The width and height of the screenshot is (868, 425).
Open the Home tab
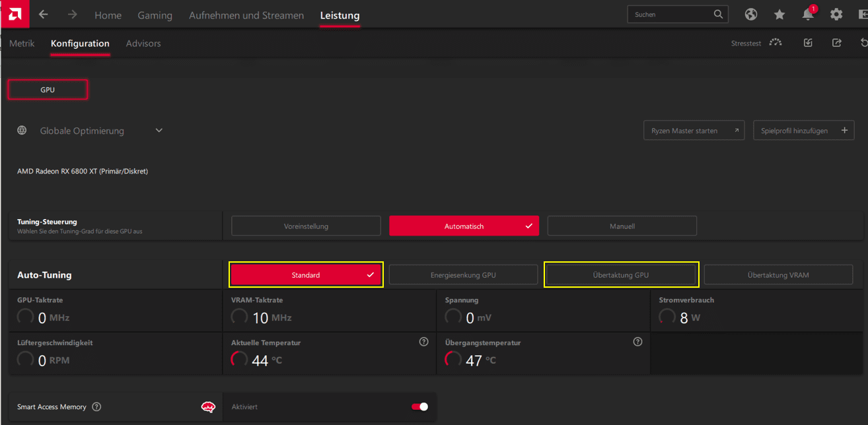point(108,15)
